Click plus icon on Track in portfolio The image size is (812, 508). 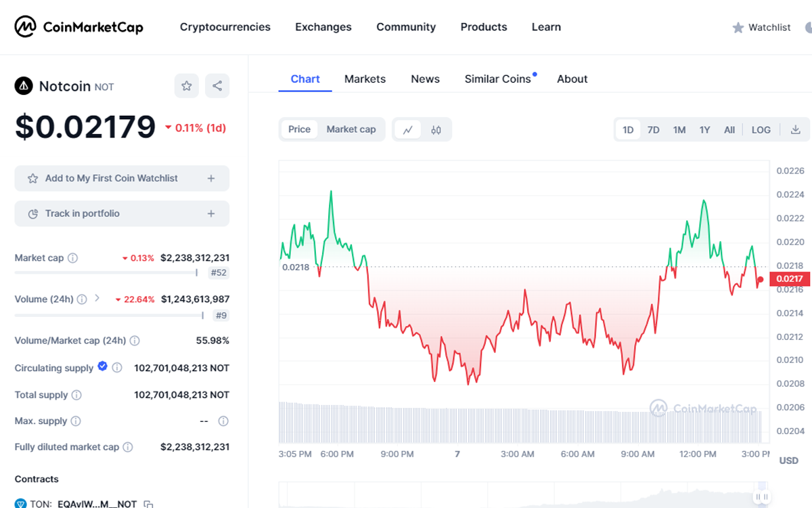tap(211, 213)
